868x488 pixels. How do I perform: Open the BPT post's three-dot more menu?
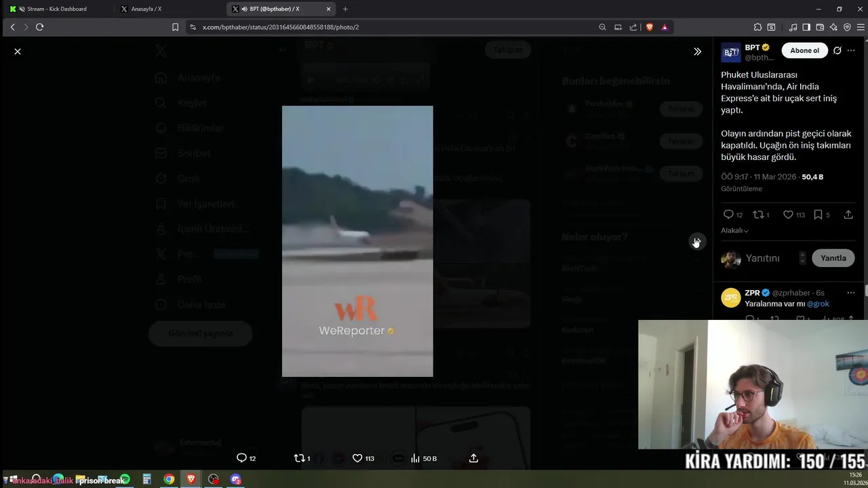pyautogui.click(x=851, y=50)
